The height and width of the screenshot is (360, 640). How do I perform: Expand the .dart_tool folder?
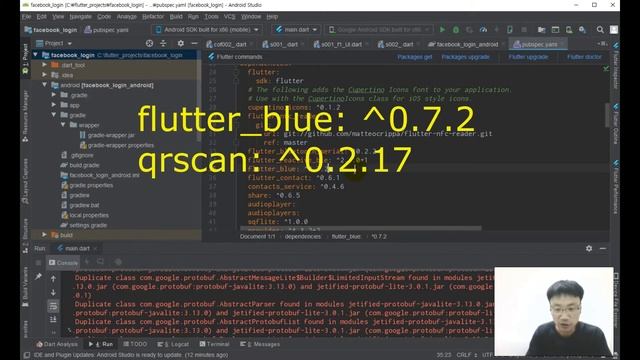click(x=44, y=65)
